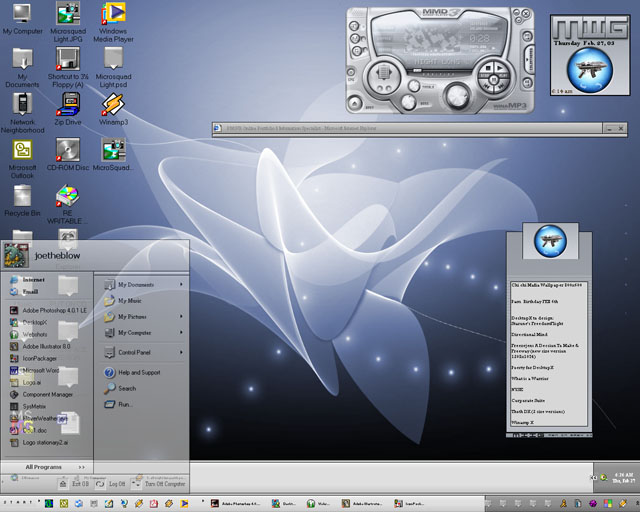
Task: Expand the My Documents submenu arrow
Action: click(181, 284)
